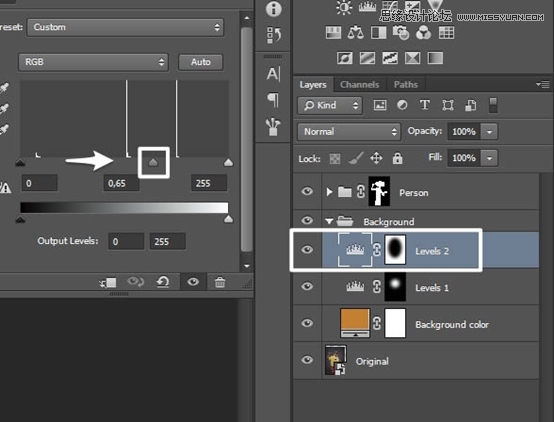Image resolution: width=554 pixels, height=422 pixels.
Task: Lock all layer attributes
Action: (397, 158)
